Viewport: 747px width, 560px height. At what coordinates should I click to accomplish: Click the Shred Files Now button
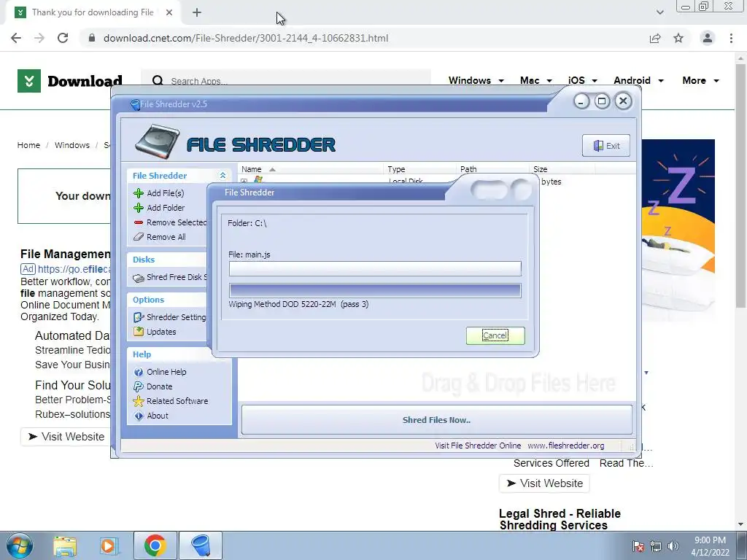(437, 420)
